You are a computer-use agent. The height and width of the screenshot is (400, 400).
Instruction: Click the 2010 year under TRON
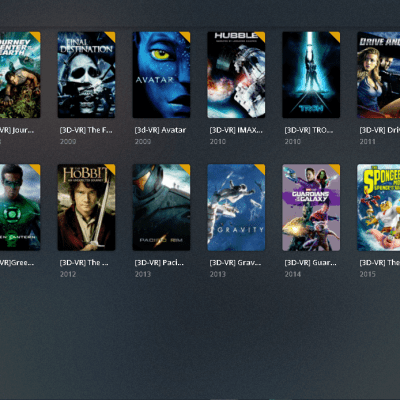pos(292,142)
